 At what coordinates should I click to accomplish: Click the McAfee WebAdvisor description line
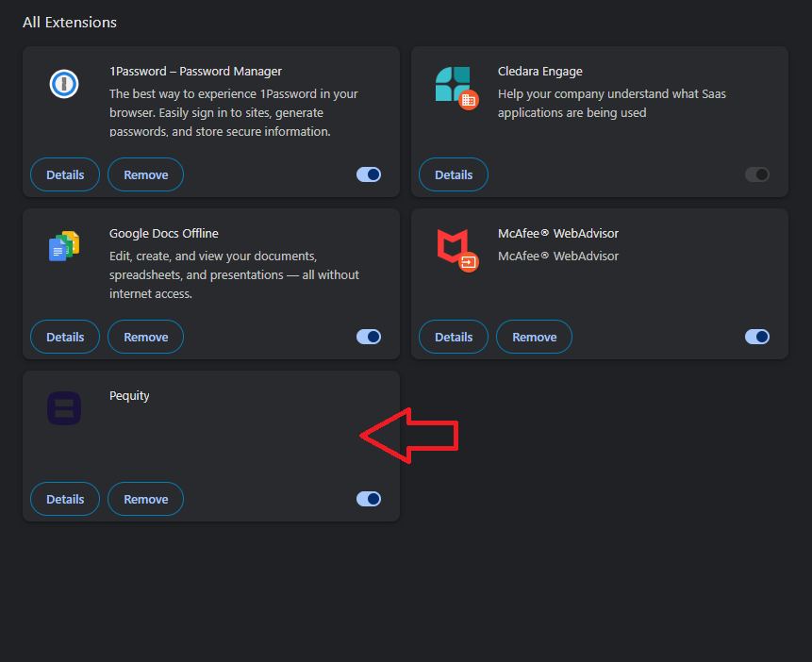click(x=558, y=256)
